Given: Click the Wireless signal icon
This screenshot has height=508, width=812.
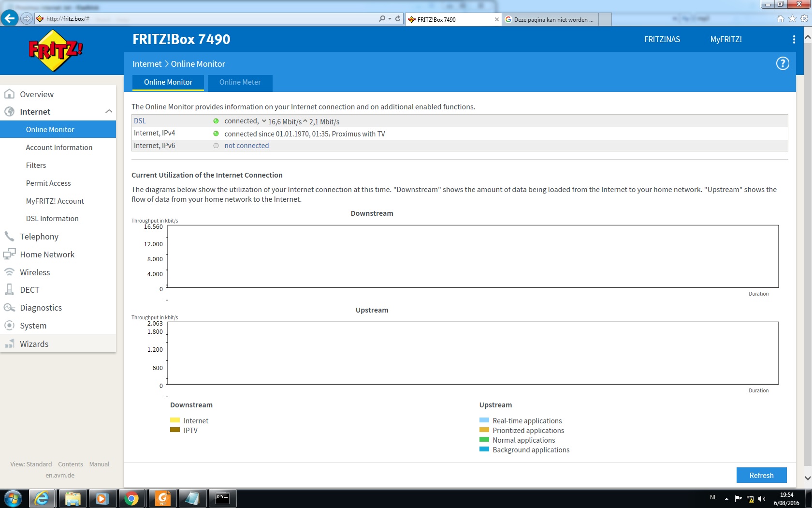Looking at the screenshot, I should tap(9, 272).
